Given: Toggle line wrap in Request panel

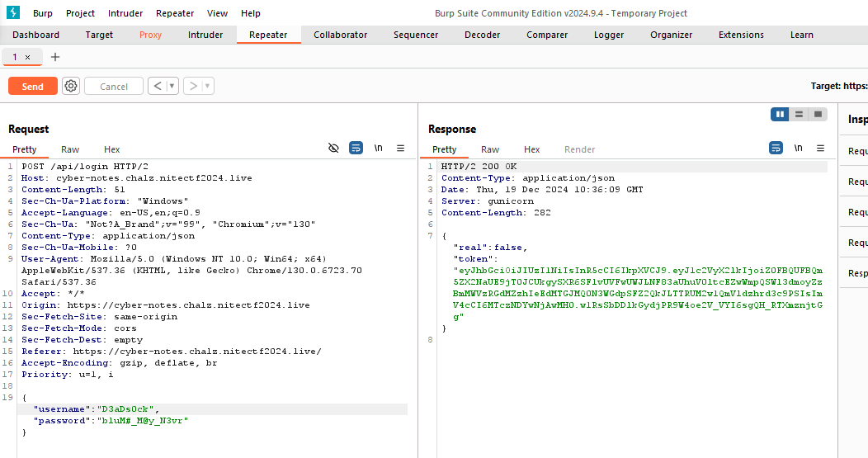Looking at the screenshot, I should point(356,149).
